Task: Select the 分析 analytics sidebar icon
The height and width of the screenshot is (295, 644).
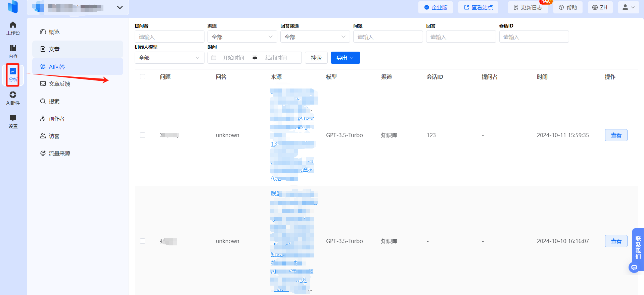Action: pos(13,71)
